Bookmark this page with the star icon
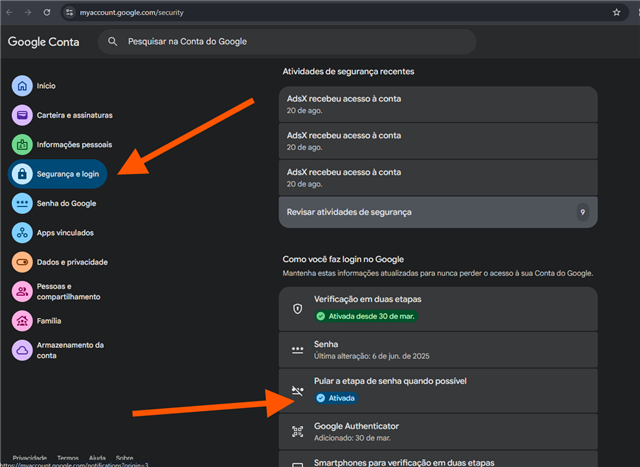Viewport: 640px width, 467px height. pyautogui.click(x=616, y=13)
